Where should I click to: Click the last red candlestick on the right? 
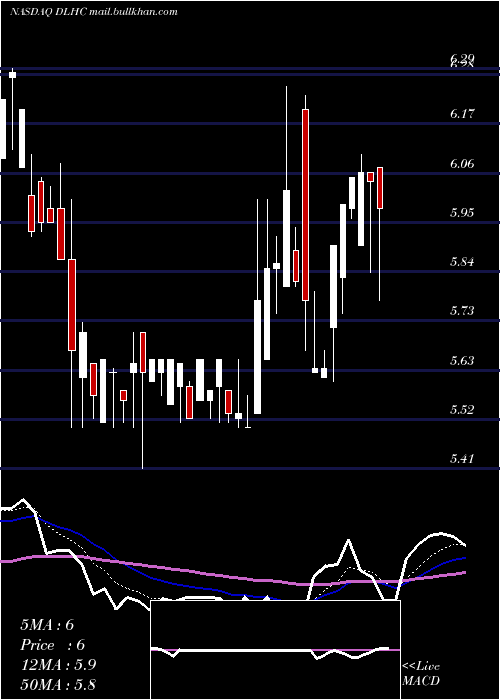point(380,188)
